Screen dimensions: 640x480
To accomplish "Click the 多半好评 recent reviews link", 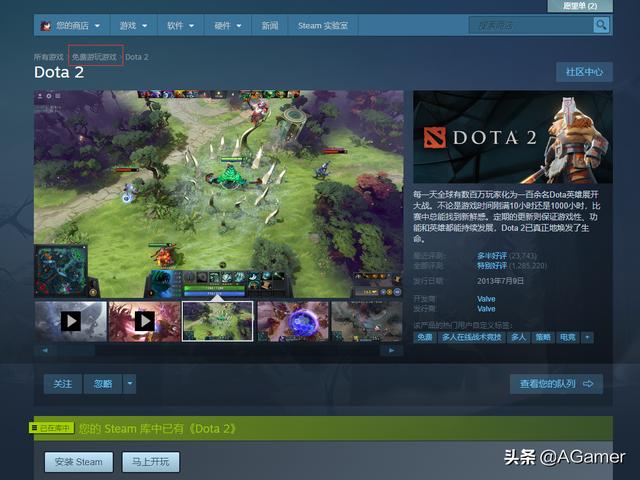I will 492,256.
